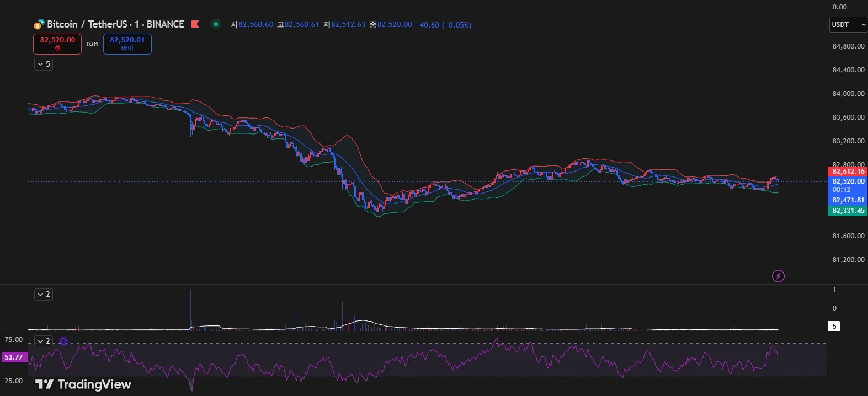The height and width of the screenshot is (396, 868).
Task: Click the white volume label showing 5
Action: pyautogui.click(x=834, y=326)
